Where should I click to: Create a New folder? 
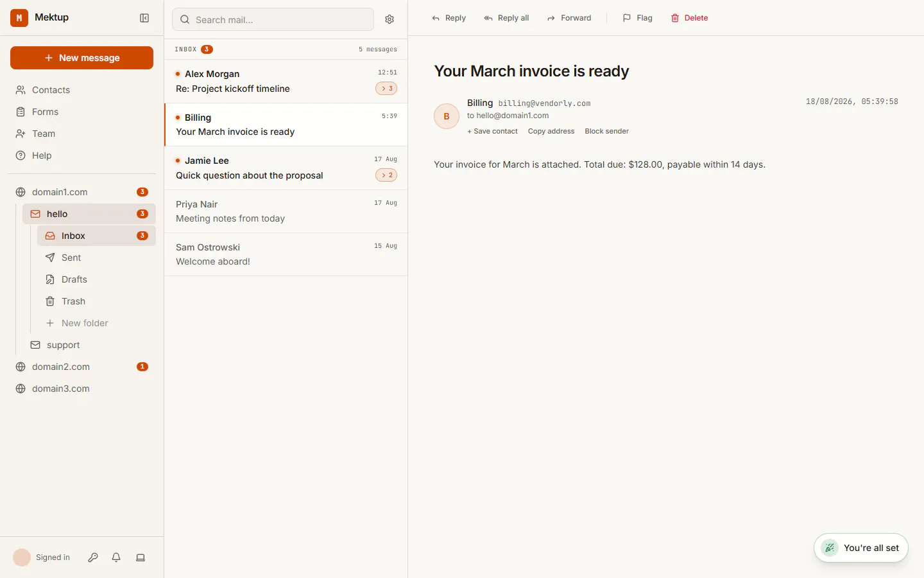point(96,323)
